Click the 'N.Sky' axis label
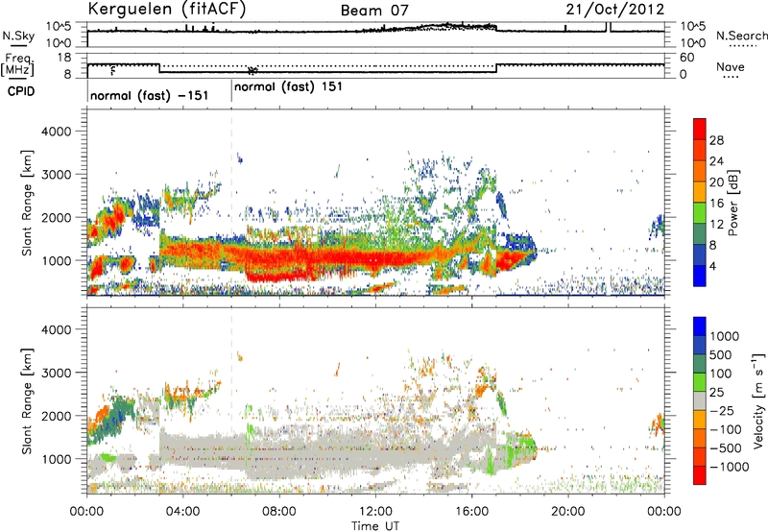768x532 pixels. tap(18, 36)
